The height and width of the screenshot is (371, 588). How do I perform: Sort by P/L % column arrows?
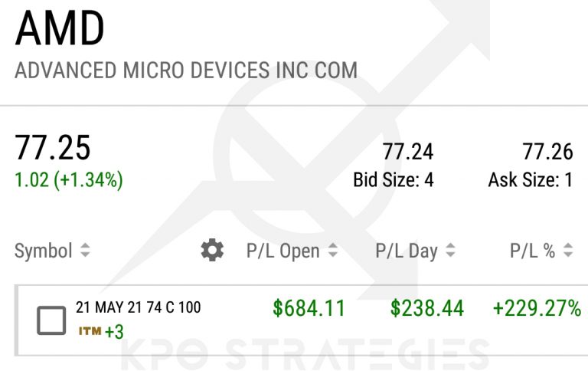[568, 251]
